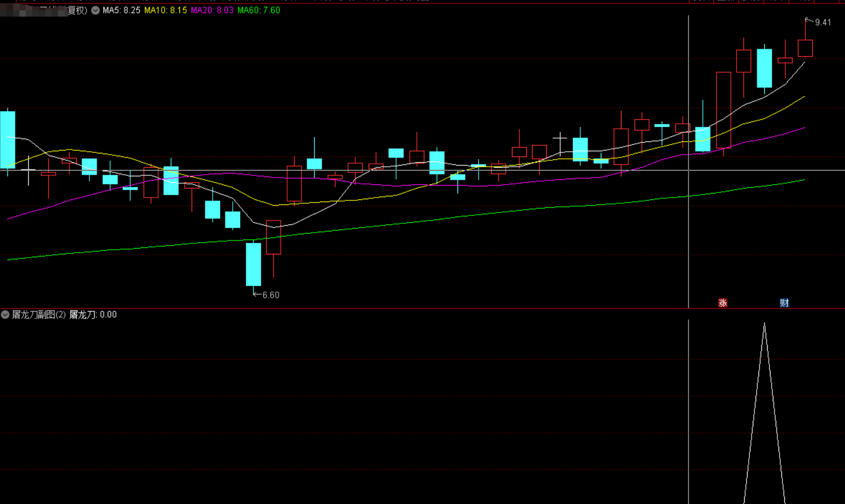Click the 复权 text in chart title
Viewport: 845px width, 504px height.
coord(76,10)
